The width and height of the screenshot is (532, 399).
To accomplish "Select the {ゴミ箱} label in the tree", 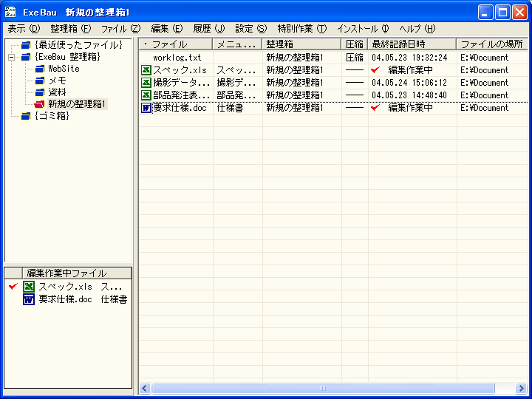I will (x=52, y=116).
